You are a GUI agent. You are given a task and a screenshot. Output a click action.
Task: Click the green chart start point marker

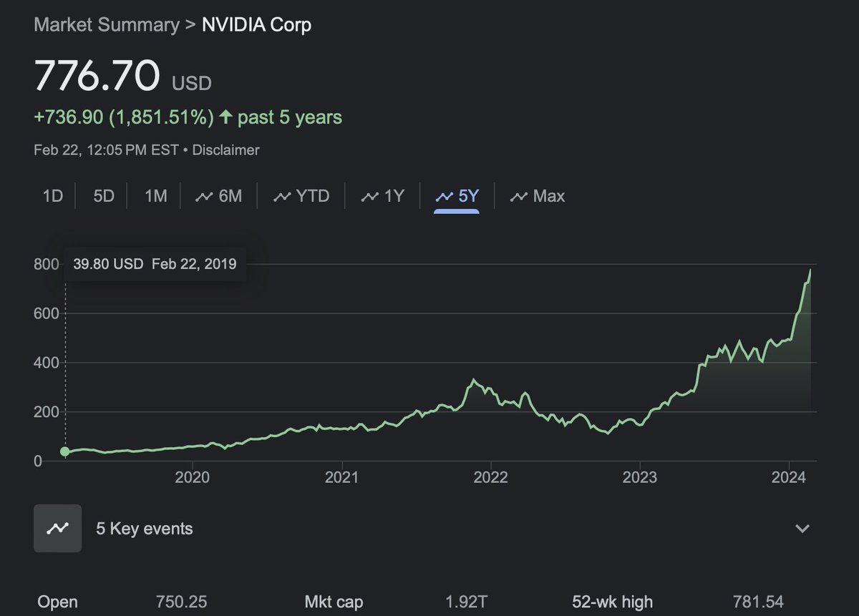click(65, 451)
